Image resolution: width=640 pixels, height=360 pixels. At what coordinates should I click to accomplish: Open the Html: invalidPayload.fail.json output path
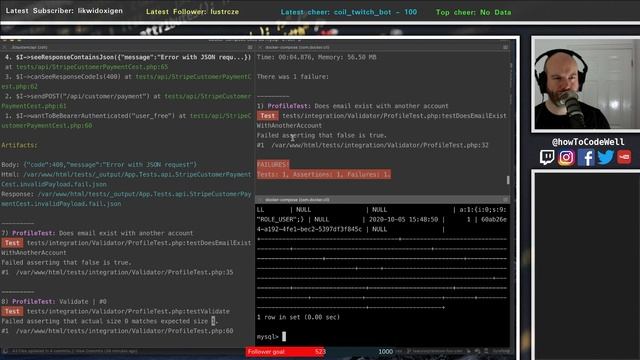(126, 180)
